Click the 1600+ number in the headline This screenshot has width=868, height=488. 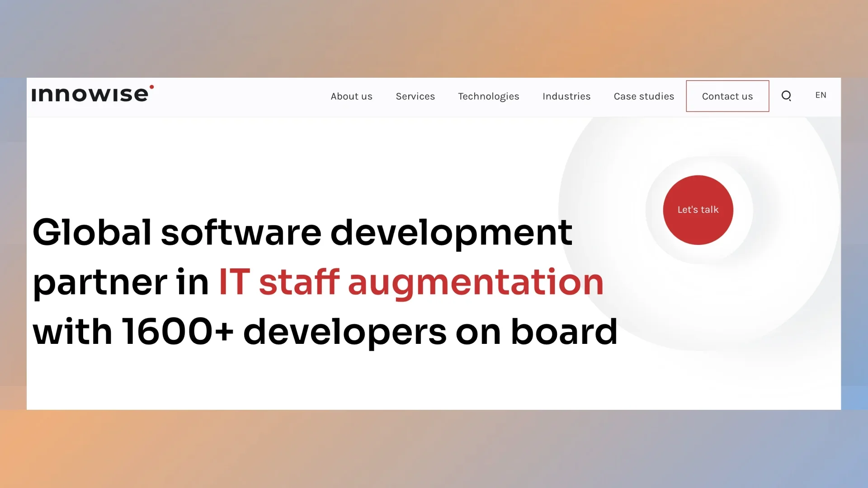(178, 332)
